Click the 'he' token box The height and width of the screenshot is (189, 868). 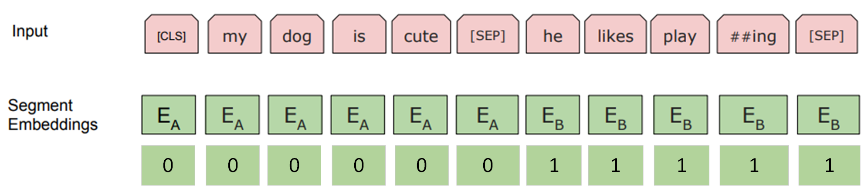(553, 34)
